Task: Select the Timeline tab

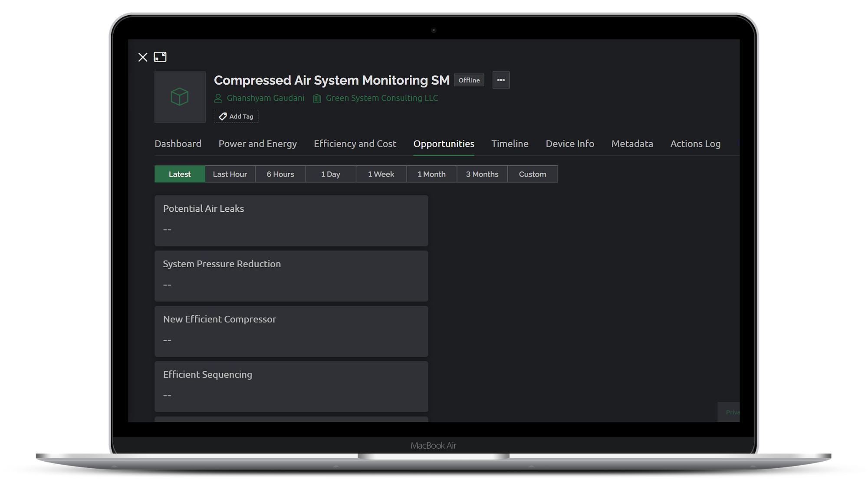Action: point(510,144)
